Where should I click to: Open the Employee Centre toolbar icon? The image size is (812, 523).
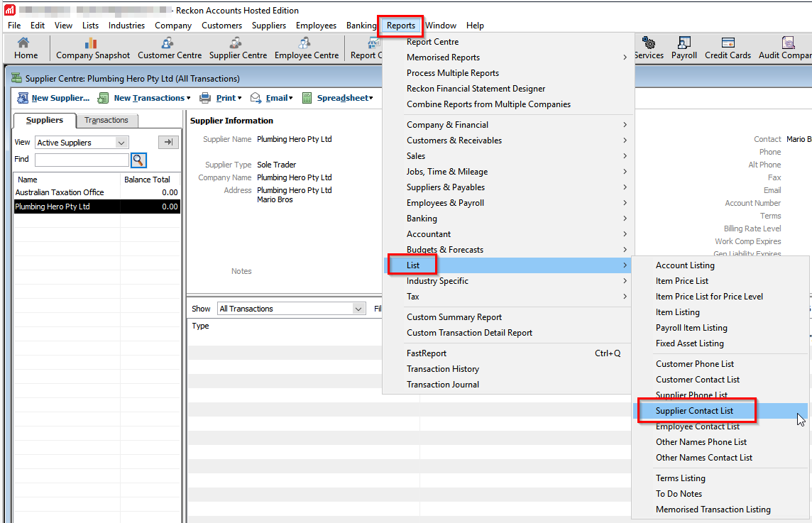[x=306, y=49]
